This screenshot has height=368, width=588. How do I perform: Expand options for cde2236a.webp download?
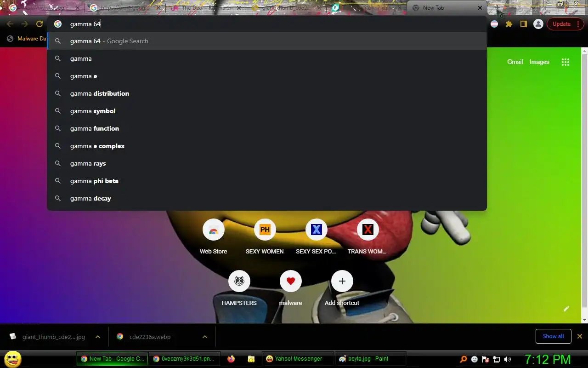[x=205, y=337]
